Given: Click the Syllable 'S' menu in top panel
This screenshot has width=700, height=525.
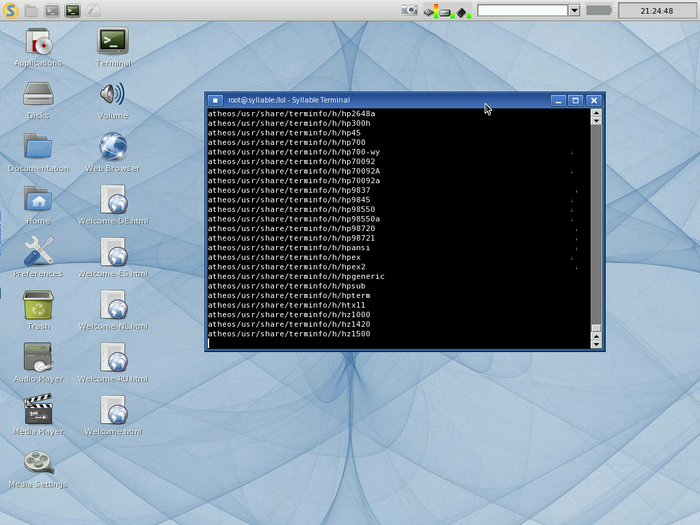Looking at the screenshot, I should click(11, 10).
